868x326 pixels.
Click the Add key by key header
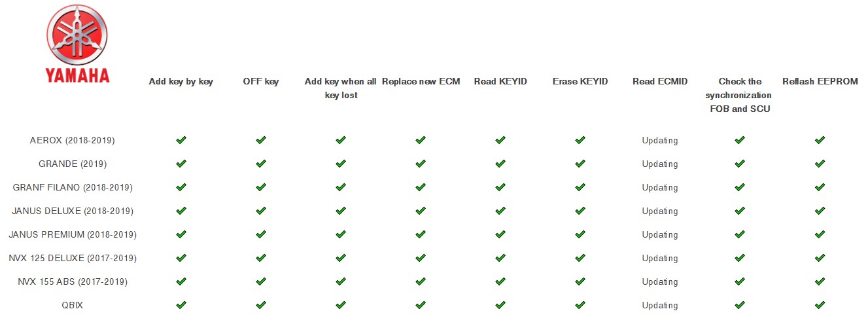tap(181, 82)
